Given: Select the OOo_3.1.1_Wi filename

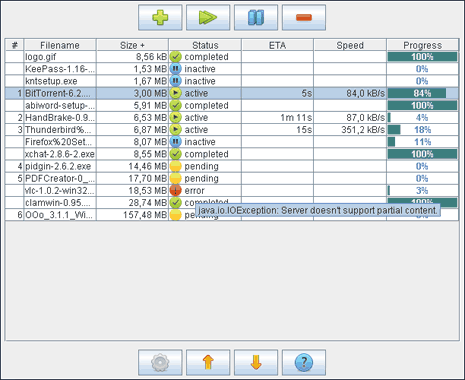Looking at the screenshot, I should (60, 215).
